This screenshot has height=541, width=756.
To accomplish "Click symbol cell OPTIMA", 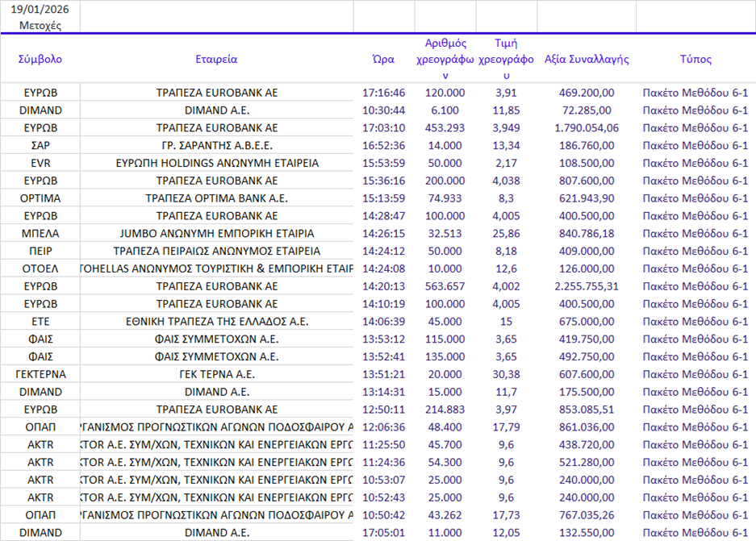I will (40, 198).
